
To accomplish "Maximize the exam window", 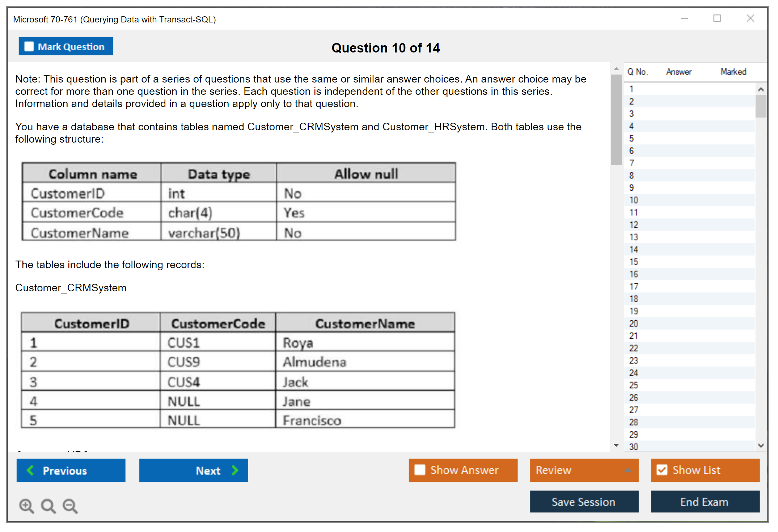I will click(x=717, y=18).
